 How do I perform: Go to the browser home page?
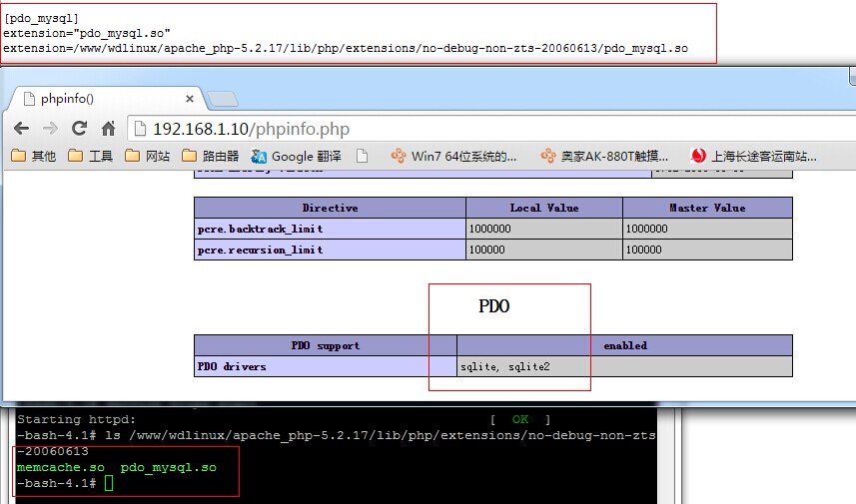click(108, 129)
